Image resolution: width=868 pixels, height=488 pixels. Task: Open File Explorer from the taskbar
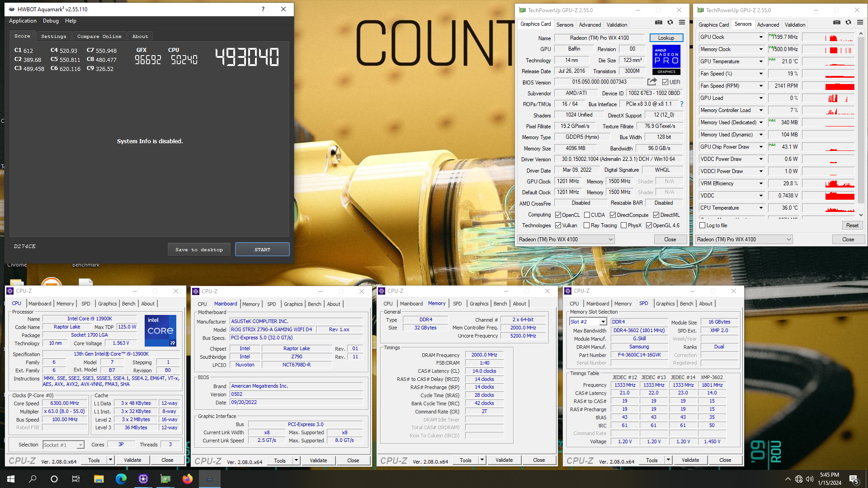tap(99, 479)
